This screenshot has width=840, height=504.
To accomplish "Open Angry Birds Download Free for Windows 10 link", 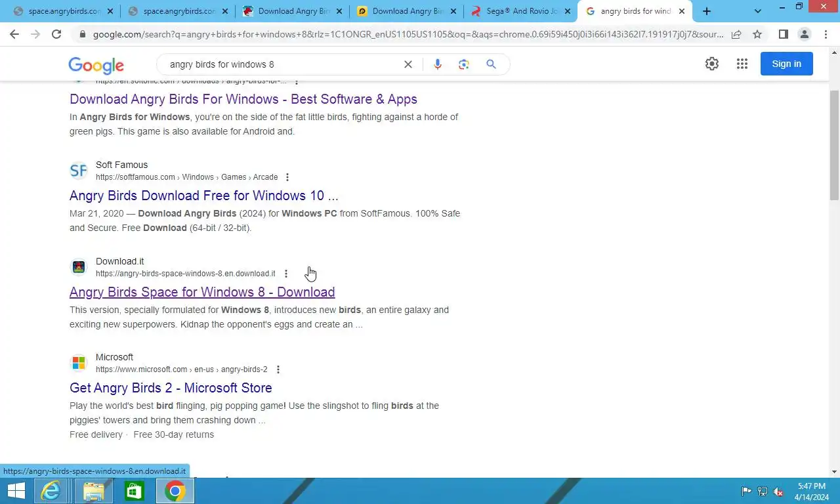I will tap(204, 196).
